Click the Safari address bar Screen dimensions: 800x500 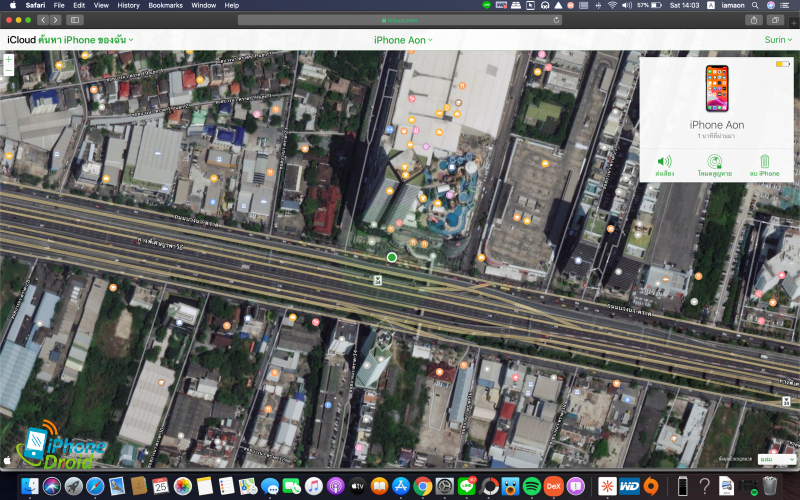pos(400,20)
